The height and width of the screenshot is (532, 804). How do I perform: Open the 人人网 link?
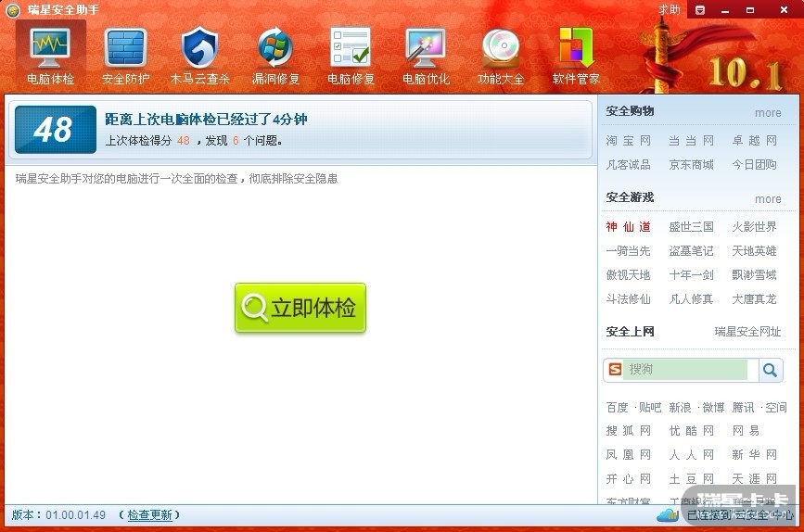pos(691,454)
